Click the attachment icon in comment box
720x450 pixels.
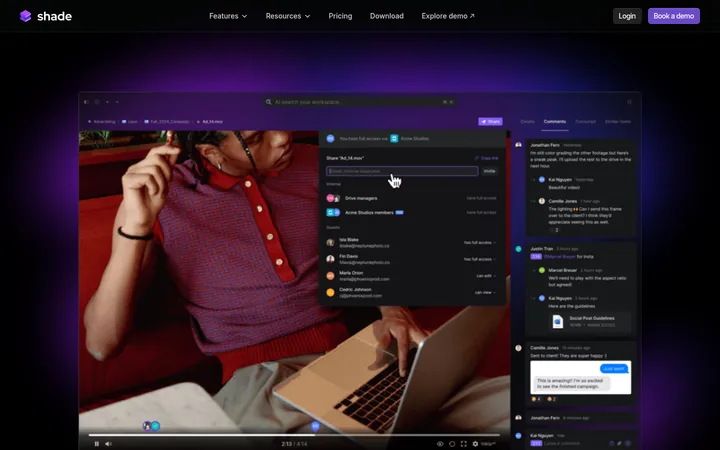619,444
